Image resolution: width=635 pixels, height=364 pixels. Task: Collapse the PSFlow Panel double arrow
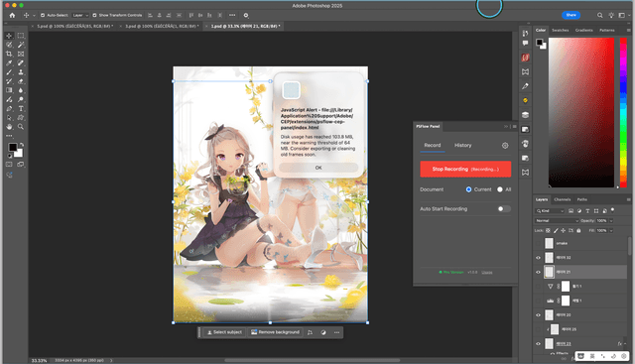(x=506, y=127)
